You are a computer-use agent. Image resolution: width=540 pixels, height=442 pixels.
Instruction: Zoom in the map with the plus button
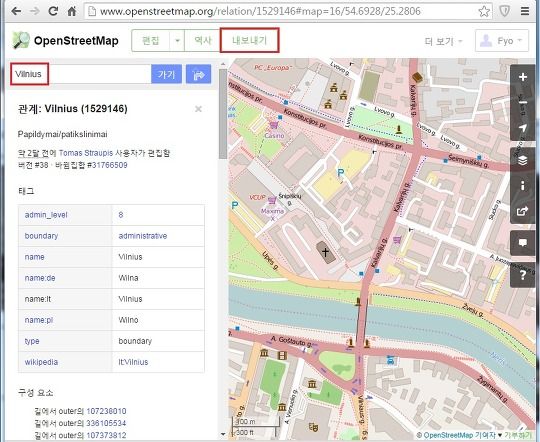[x=522, y=77]
